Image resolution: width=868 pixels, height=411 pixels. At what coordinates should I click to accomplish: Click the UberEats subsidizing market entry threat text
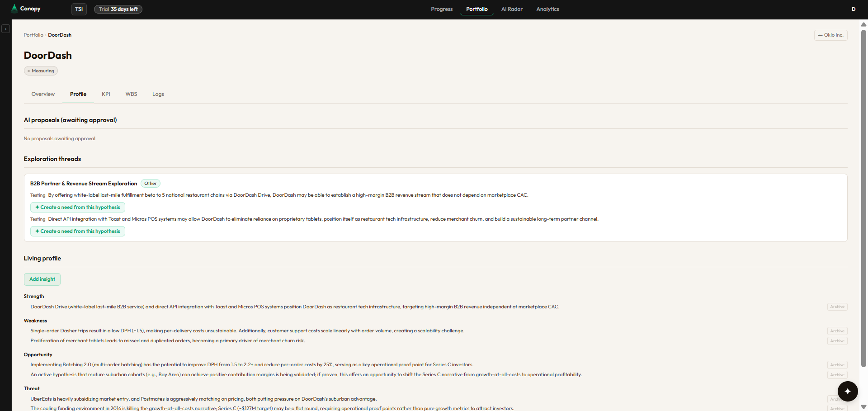coord(203,399)
